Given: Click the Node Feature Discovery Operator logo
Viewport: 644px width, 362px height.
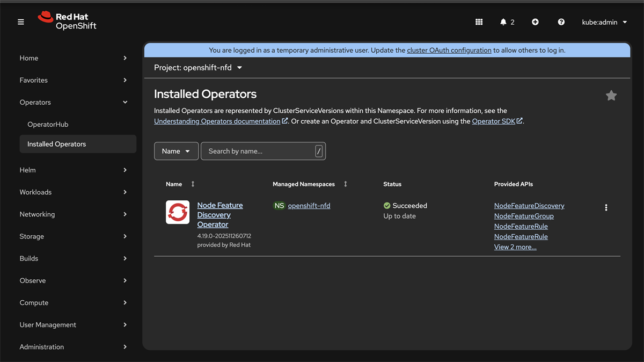Looking at the screenshot, I should (x=178, y=212).
